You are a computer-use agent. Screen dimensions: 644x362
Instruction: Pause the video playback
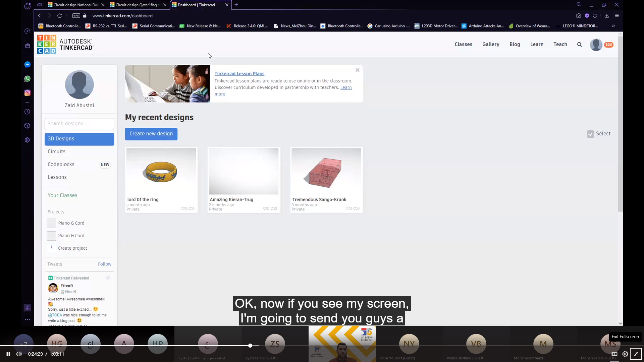[8, 354]
